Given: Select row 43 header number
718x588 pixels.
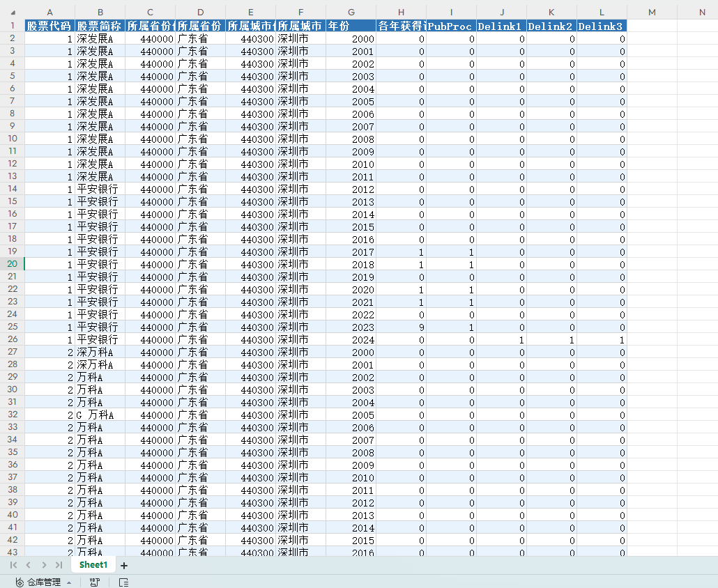Looking at the screenshot, I should [x=13, y=552].
